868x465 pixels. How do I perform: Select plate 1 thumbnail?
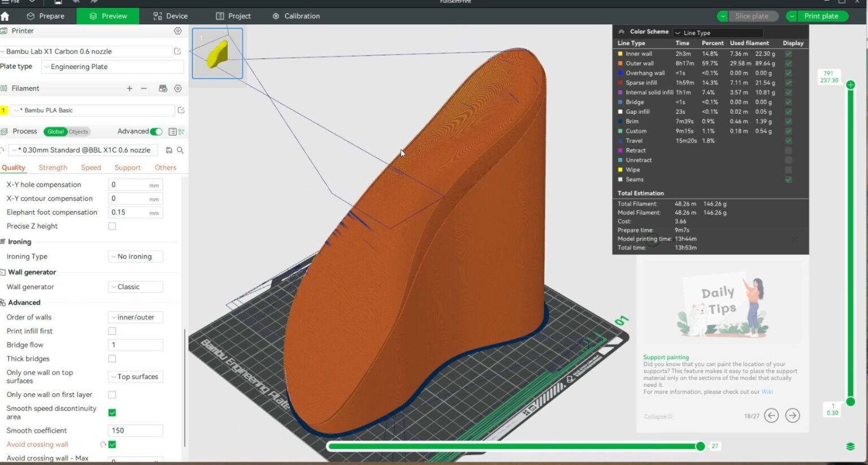click(x=218, y=54)
